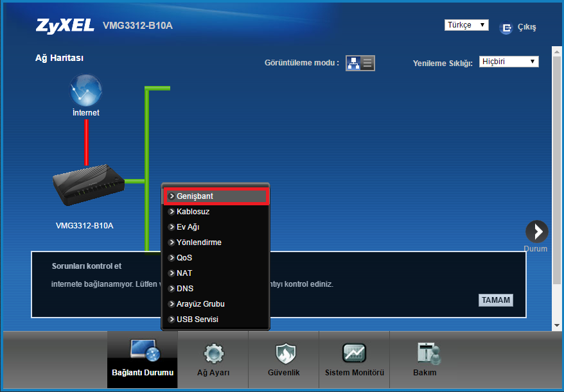Click the VMG3312-B10A router device image
Screen dimensions: 564x392
point(89,185)
